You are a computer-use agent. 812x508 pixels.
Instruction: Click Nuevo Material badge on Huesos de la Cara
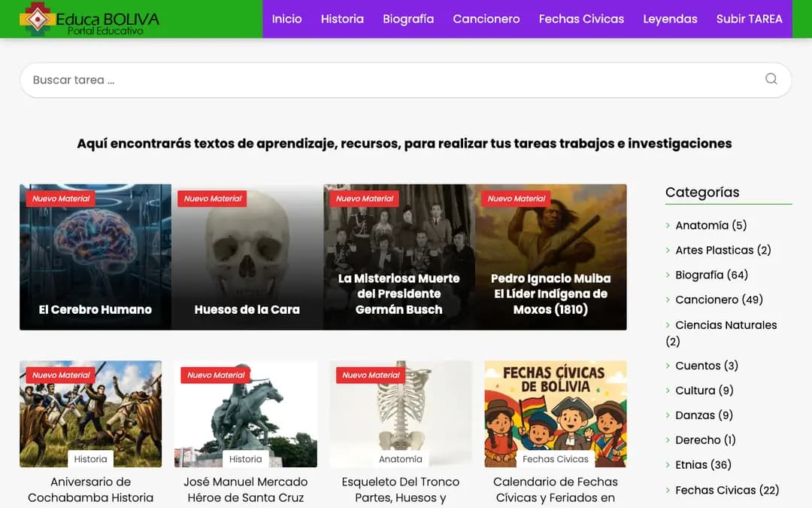click(x=212, y=199)
